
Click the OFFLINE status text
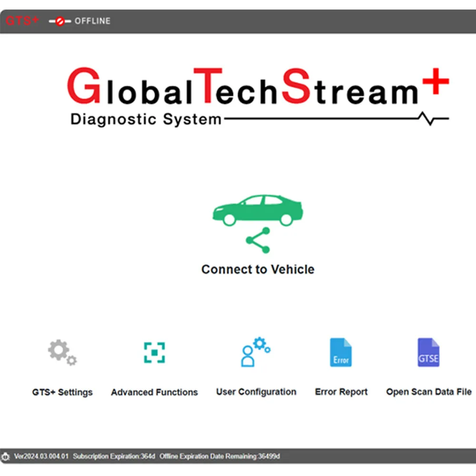(x=93, y=21)
